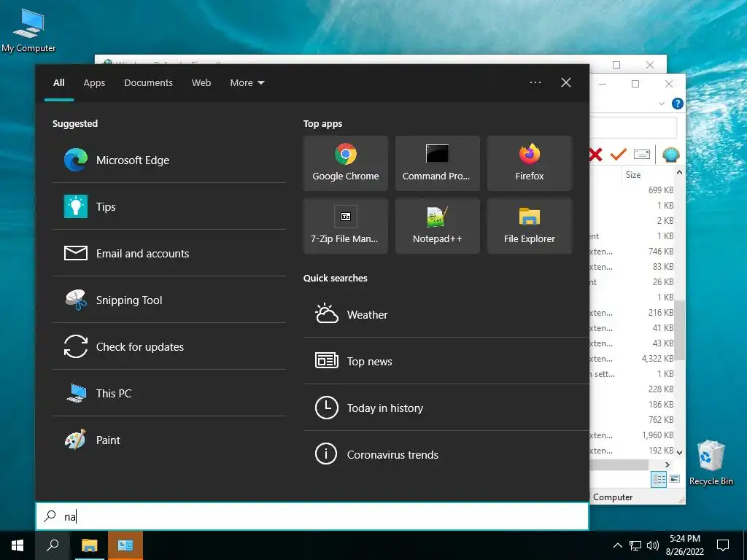Image resolution: width=747 pixels, height=560 pixels.
Task: Switch to large icons view in background window
Action: pos(675,479)
